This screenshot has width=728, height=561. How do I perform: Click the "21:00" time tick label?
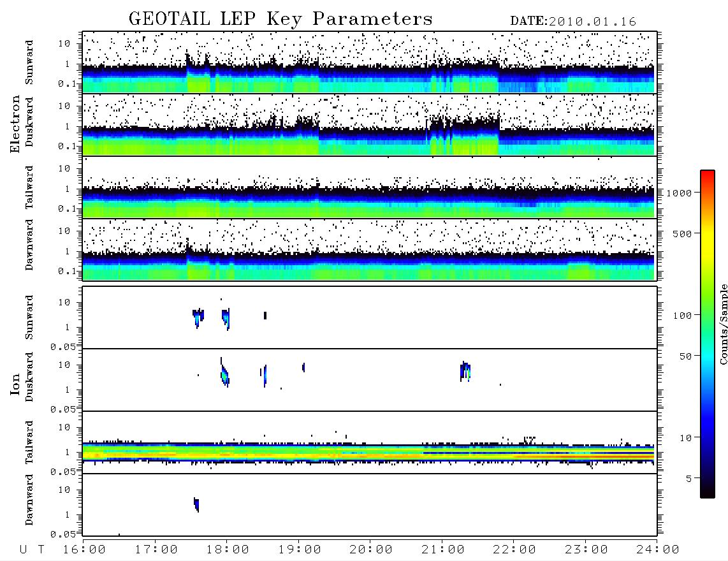point(443,550)
